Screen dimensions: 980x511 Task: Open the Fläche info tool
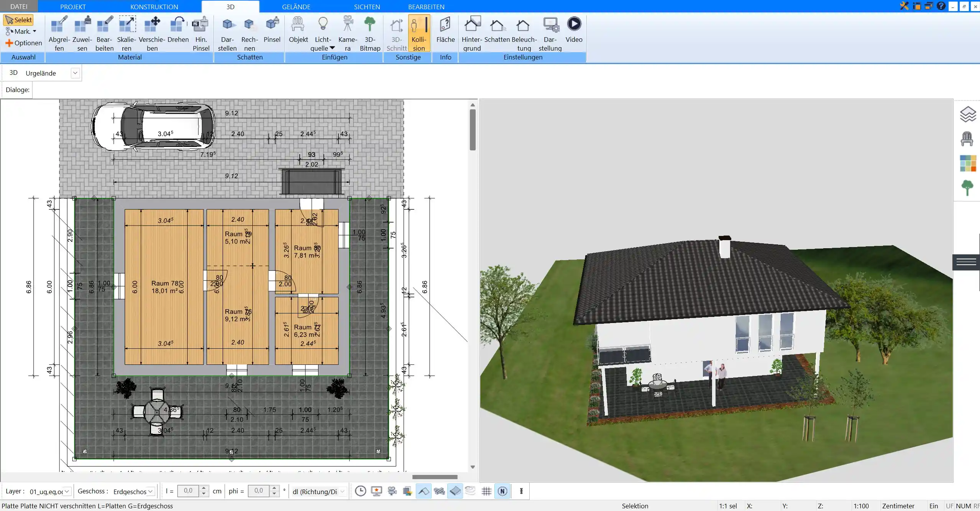tap(445, 30)
